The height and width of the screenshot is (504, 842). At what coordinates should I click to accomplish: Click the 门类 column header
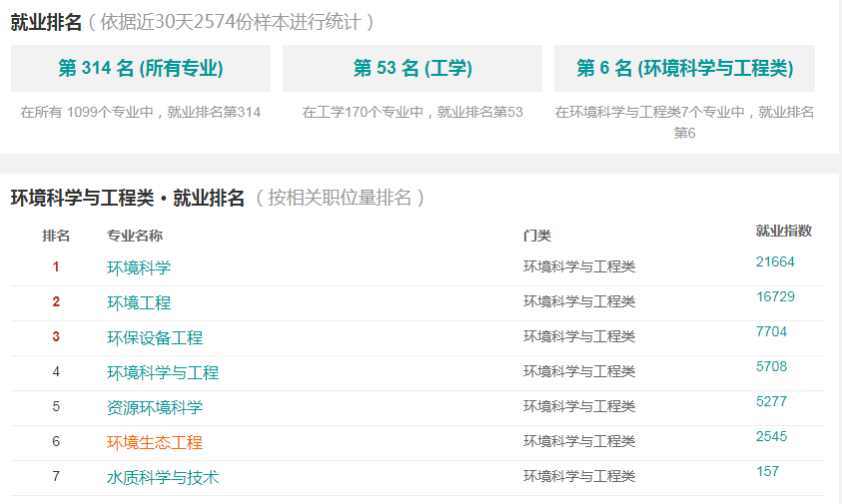(537, 236)
